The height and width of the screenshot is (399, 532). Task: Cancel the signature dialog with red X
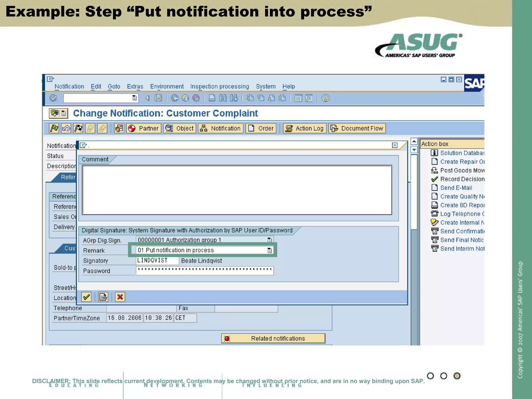[x=120, y=297]
